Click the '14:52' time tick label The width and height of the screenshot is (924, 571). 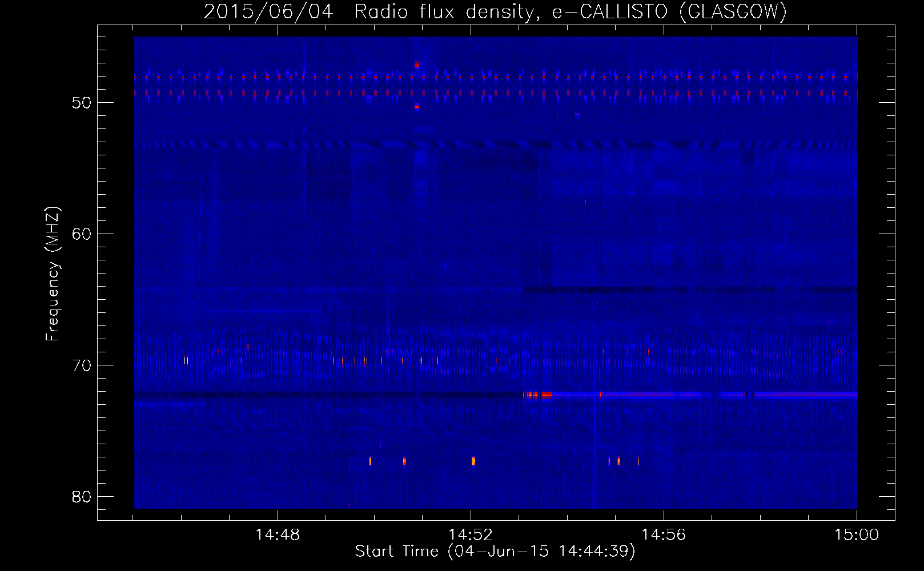[471, 535]
